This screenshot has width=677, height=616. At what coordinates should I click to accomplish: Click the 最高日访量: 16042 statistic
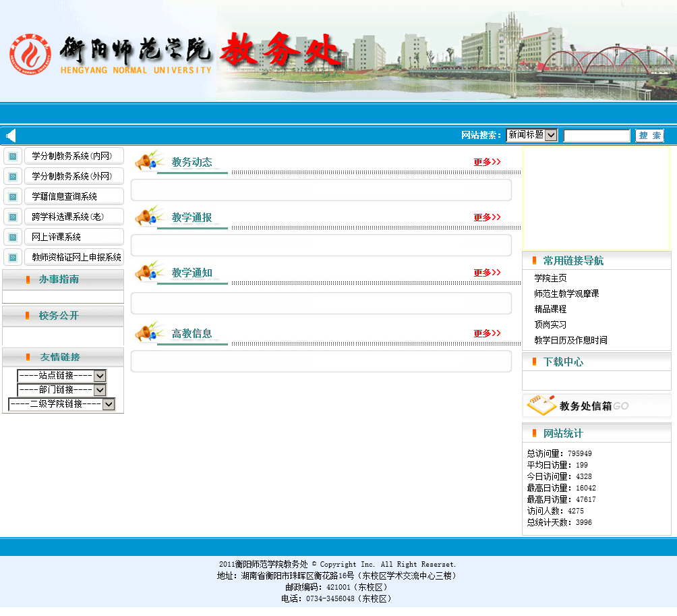561,488
